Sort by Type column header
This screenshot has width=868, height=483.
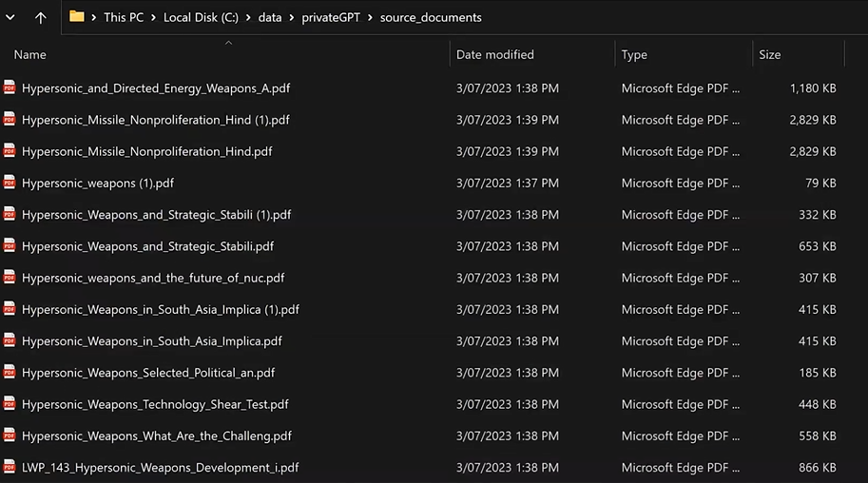click(x=634, y=55)
